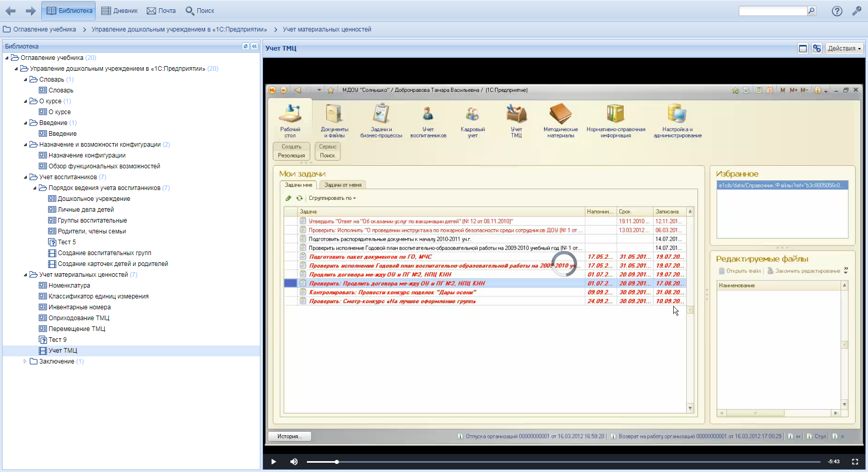Collapse the Оглавление учебника root node
The width and height of the screenshot is (868, 472).
(7, 58)
